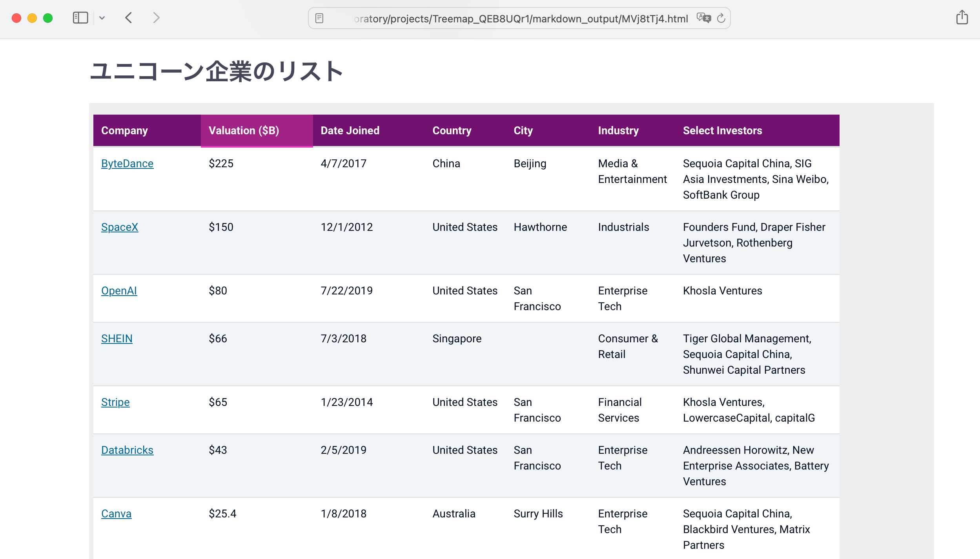Open the sidebar options dropdown chevron
Image resolution: width=980 pixels, height=559 pixels.
102,18
